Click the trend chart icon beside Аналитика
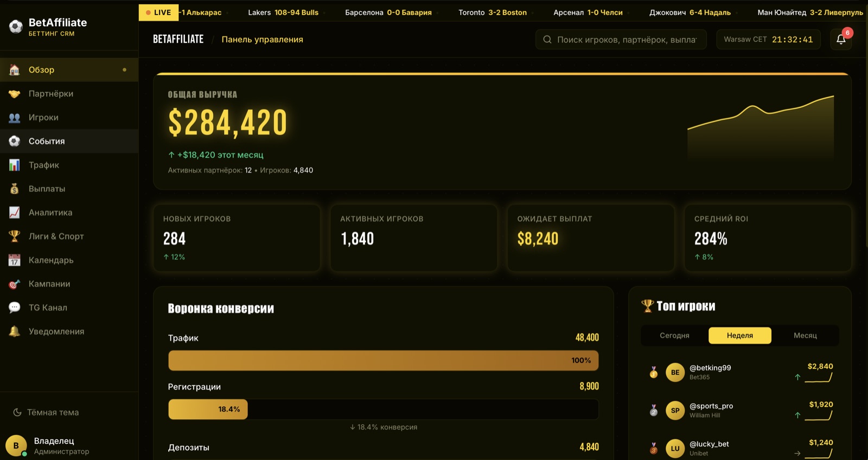This screenshot has width=868, height=460. (x=15, y=213)
